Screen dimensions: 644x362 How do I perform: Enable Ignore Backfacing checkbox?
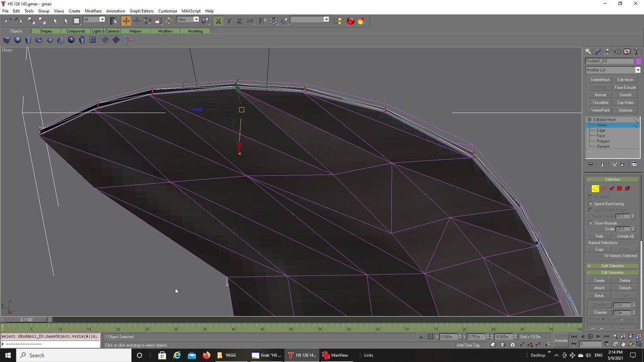point(591,204)
